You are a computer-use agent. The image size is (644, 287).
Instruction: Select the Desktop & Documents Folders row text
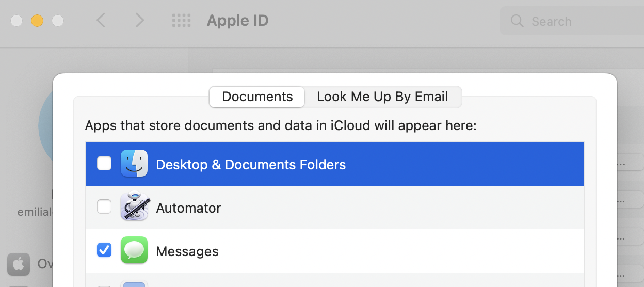coord(251,165)
